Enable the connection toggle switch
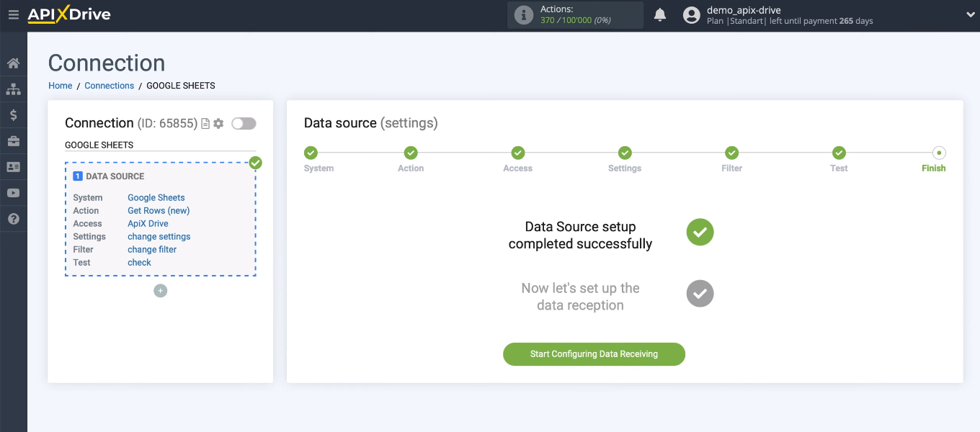Image resolution: width=980 pixels, height=432 pixels. [244, 123]
